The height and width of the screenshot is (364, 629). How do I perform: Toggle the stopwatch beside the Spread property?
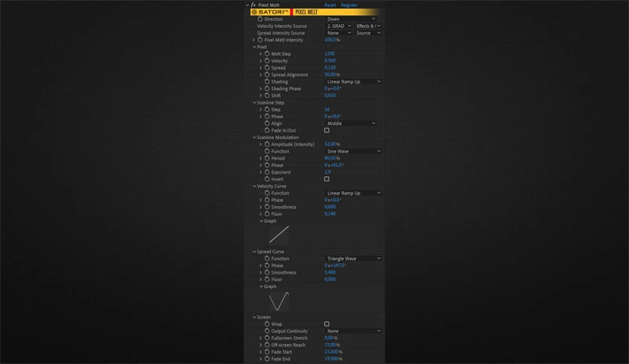[267, 68]
